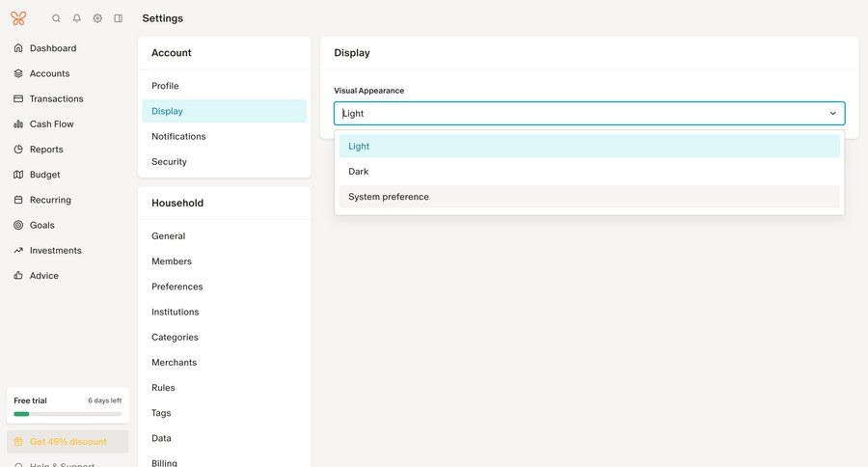The image size is (868, 467).
Task: Click the Advice thumbs-up icon
Action: (x=18, y=275)
